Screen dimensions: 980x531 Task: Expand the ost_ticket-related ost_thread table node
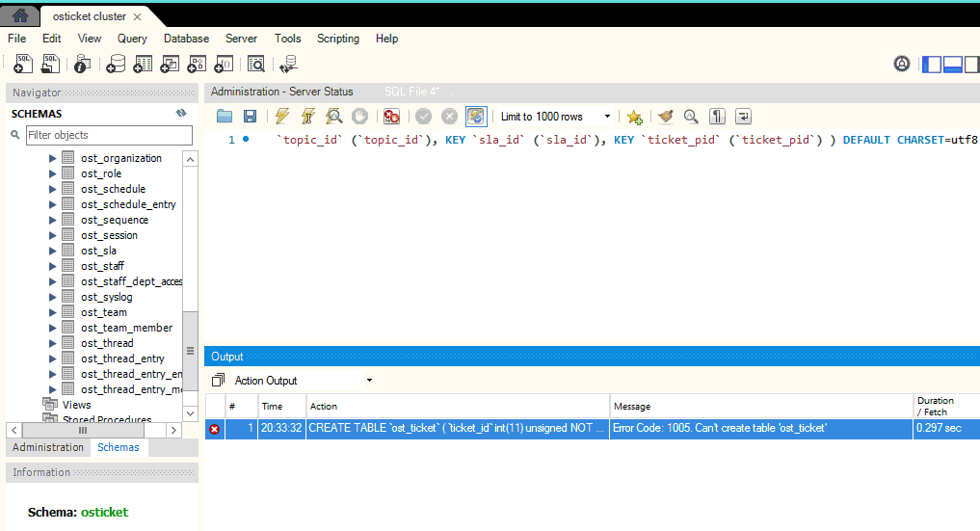[x=53, y=343]
